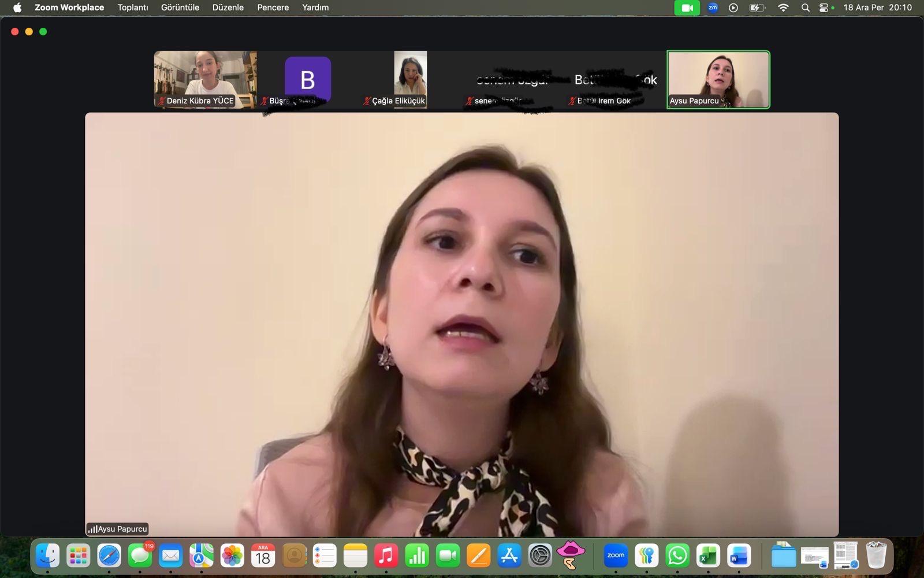The width and height of the screenshot is (924, 578).
Task: Expand the Pencere menu
Action: 273,8
